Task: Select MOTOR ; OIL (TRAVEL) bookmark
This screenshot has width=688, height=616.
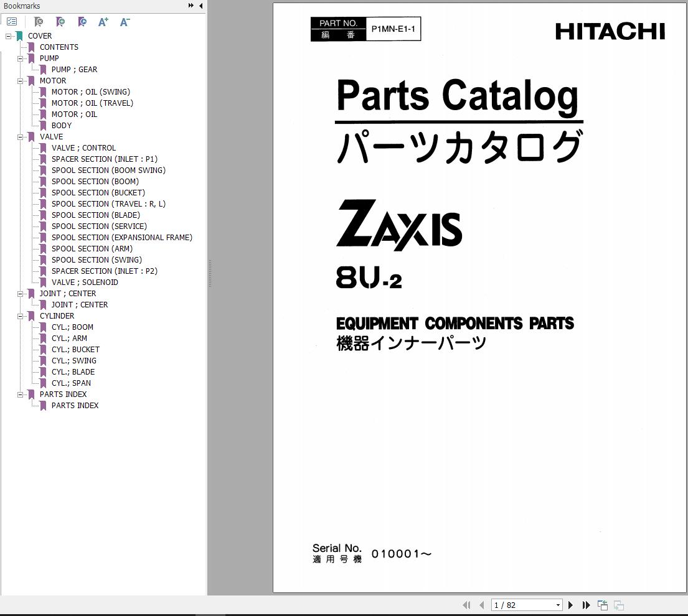Action: 92,103
